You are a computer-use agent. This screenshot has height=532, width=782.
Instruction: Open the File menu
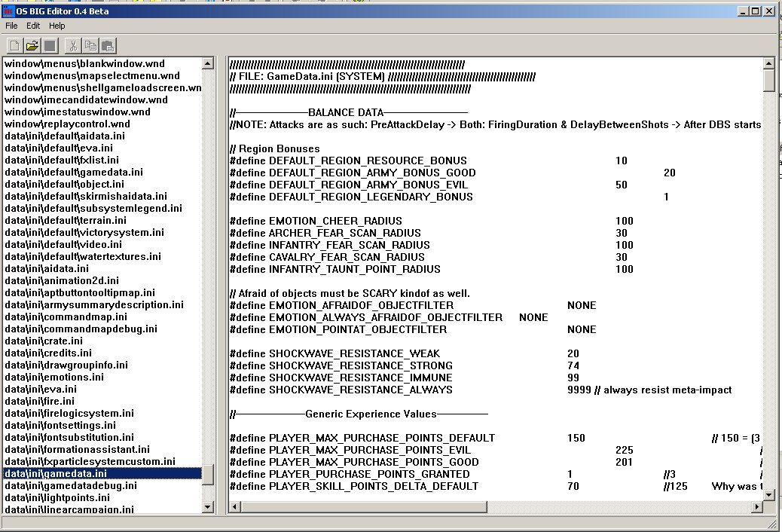click(12, 26)
